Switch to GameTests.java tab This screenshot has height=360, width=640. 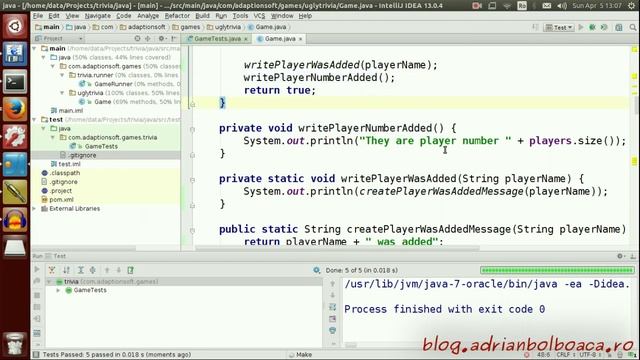(217, 39)
